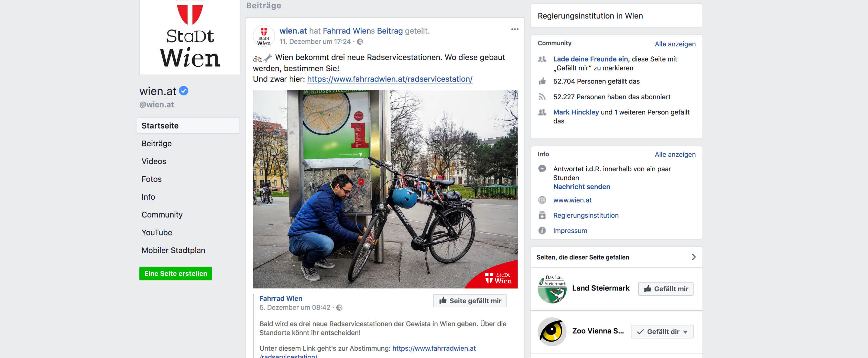Click the @wien.at handle text
Viewport: 868px width, 358px height.
(156, 105)
